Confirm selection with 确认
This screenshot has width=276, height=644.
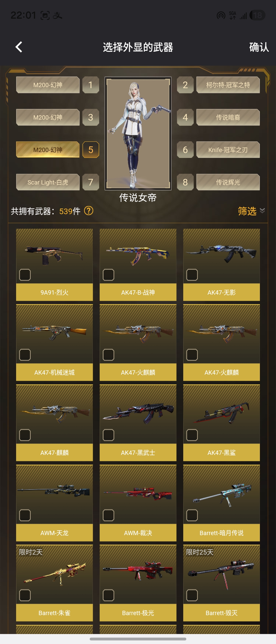259,47
